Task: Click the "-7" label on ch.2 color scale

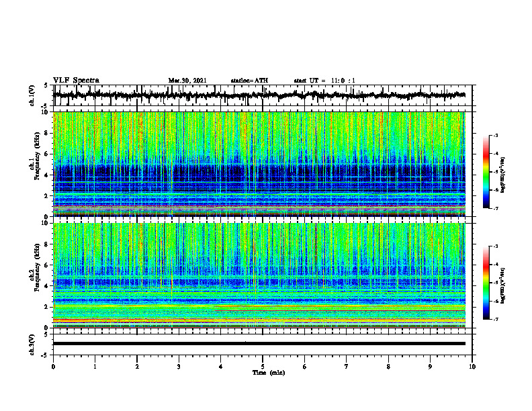Action: coord(495,319)
